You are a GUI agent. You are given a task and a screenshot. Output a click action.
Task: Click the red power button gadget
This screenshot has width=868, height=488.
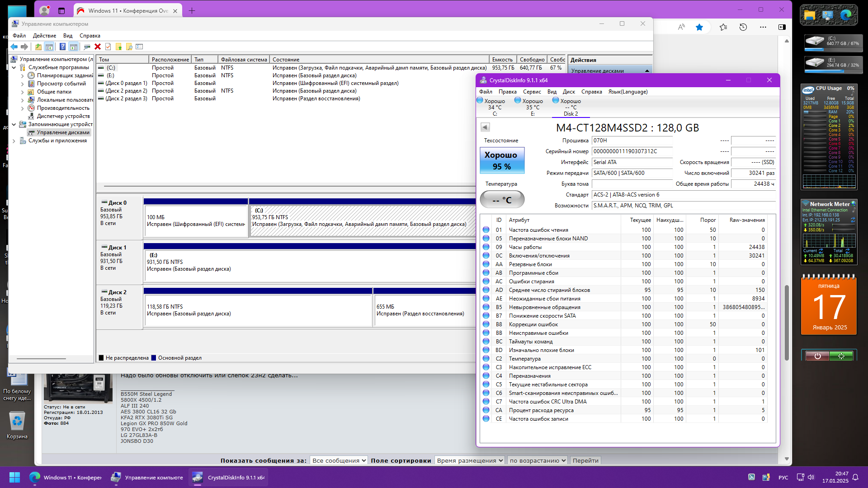coord(817,356)
